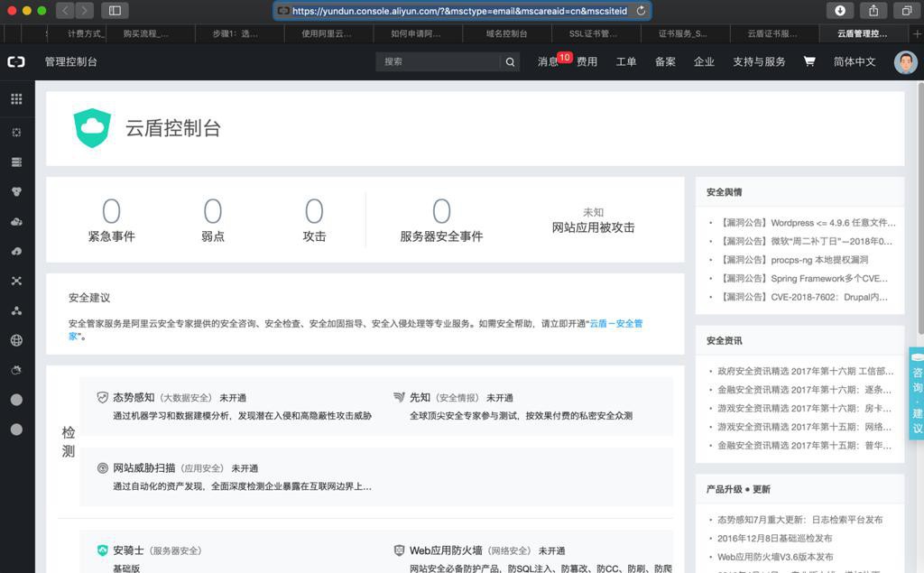This screenshot has width=924, height=573.
Task: Click the 网站威胁扫描 radar icon
Action: point(103,468)
